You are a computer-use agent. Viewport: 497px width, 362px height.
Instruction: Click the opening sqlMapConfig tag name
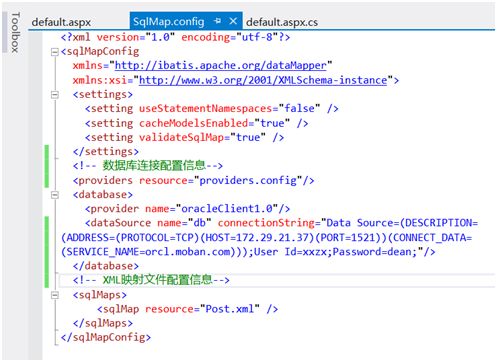click(103, 51)
